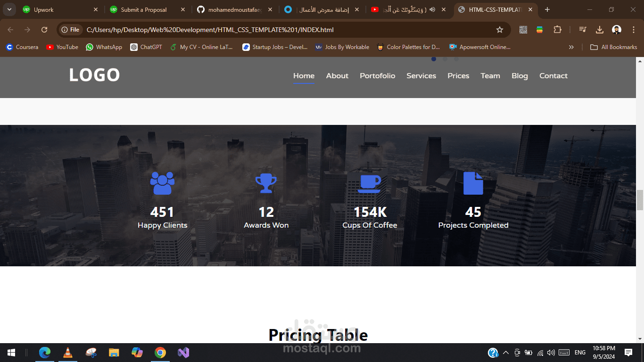Open the All Bookmarks folder
The image size is (644, 362).
tap(614, 47)
